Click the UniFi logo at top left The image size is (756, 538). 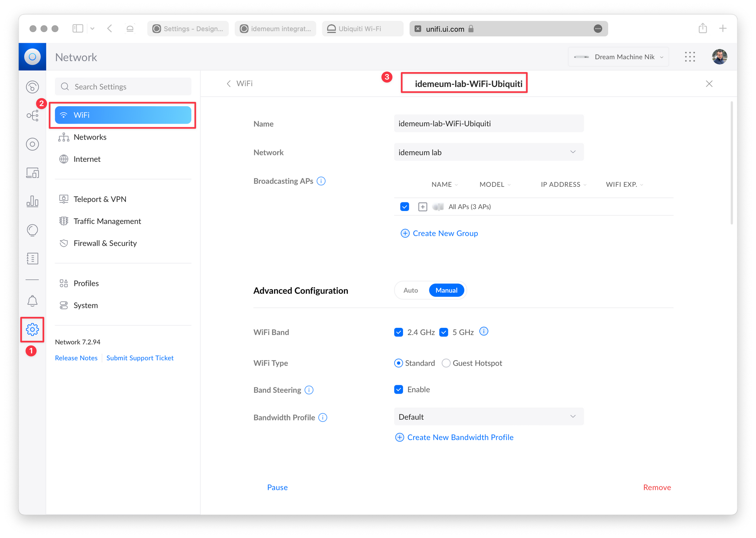click(33, 57)
